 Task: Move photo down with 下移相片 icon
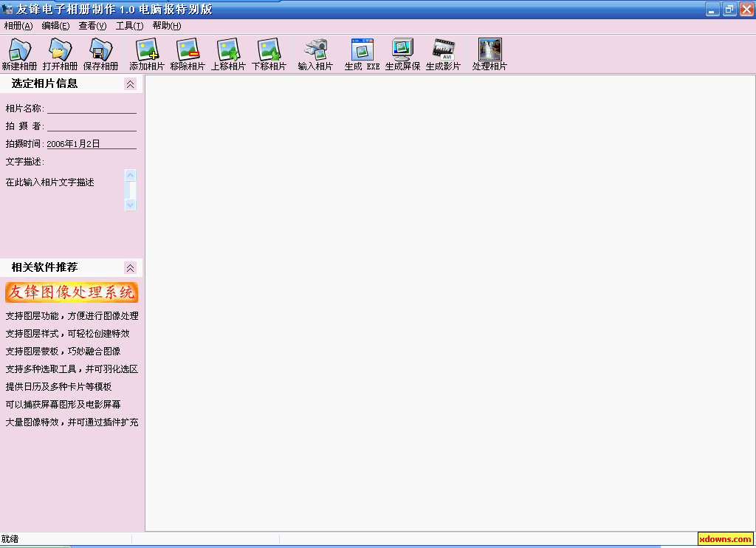pos(269,55)
